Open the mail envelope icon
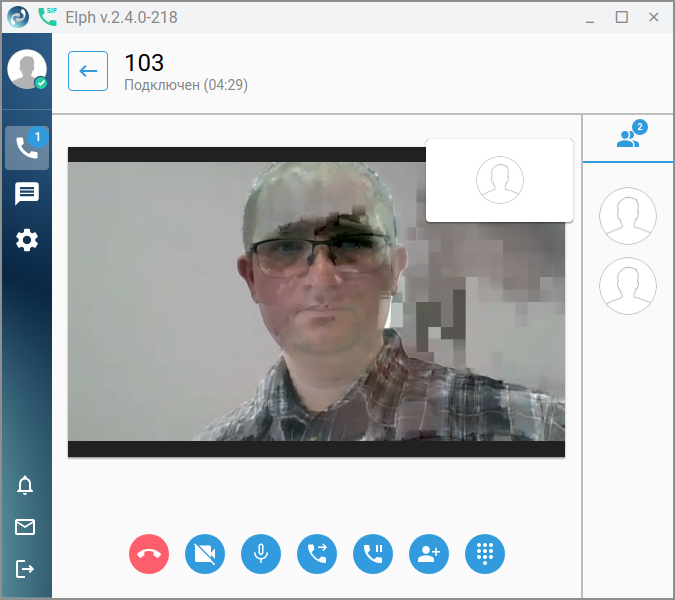675x600 pixels. pyautogui.click(x=25, y=527)
